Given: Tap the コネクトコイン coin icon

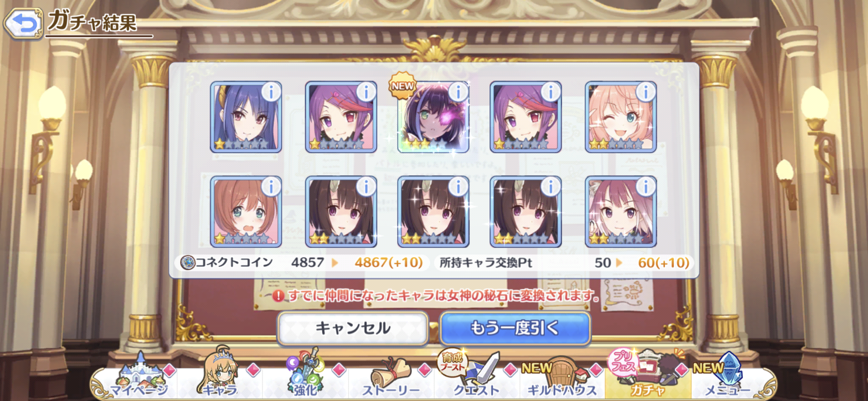Looking at the screenshot, I should pyautogui.click(x=188, y=263).
